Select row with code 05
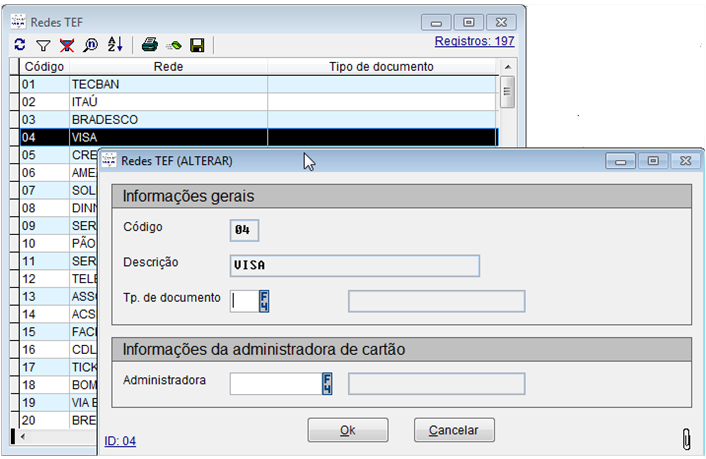Screen dimensions: 706x459 [59, 155]
